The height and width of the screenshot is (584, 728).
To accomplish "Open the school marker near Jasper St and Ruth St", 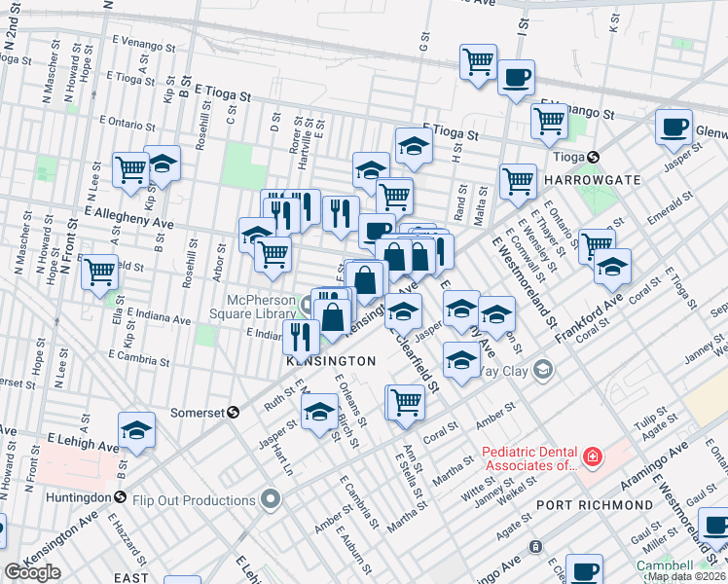I will coord(319,412).
